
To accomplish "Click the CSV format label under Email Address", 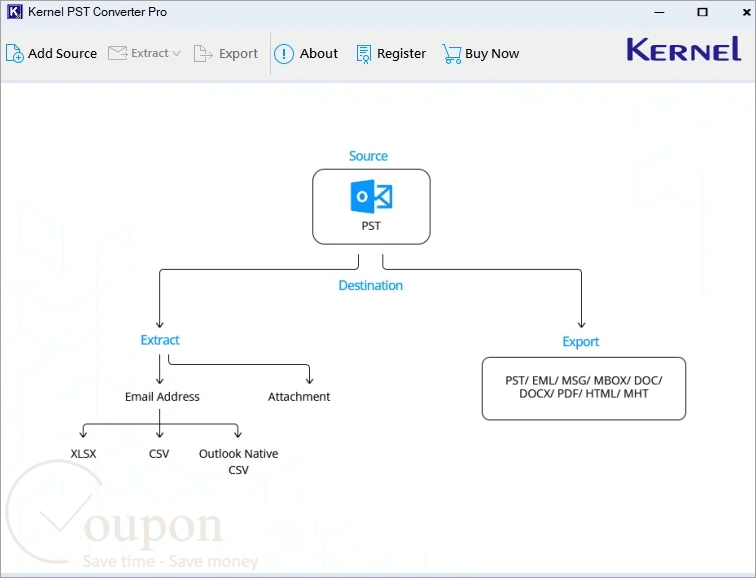I will [x=159, y=454].
